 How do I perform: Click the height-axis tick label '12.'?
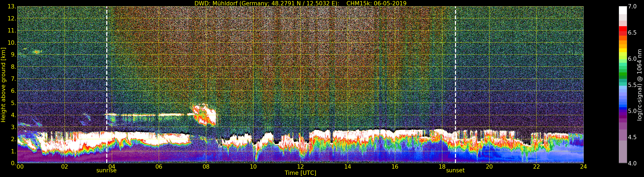click(x=12, y=18)
